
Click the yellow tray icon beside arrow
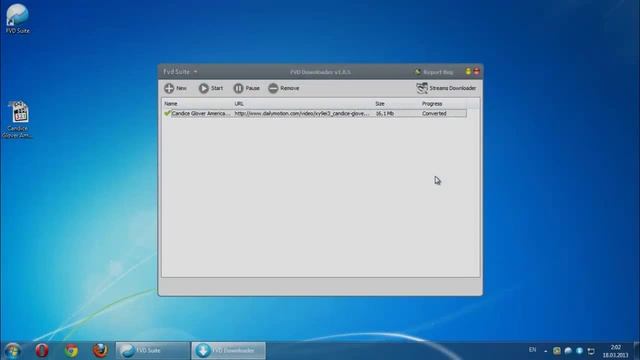tap(557, 351)
